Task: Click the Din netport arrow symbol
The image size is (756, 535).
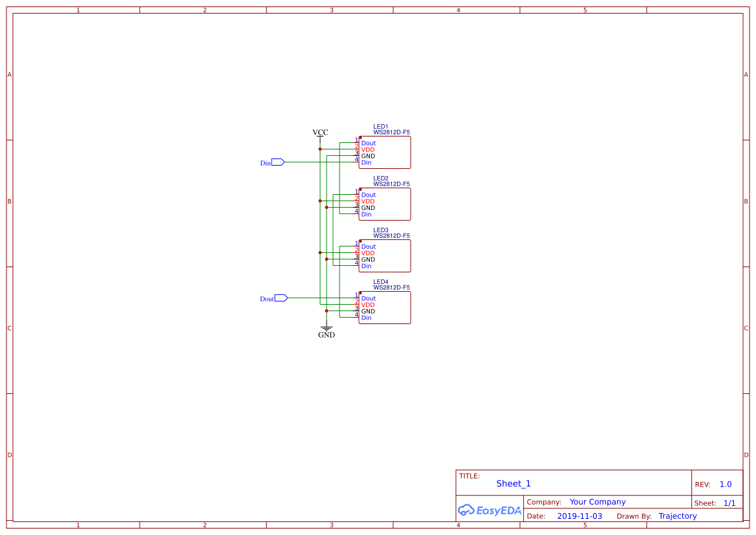Action: pos(277,162)
